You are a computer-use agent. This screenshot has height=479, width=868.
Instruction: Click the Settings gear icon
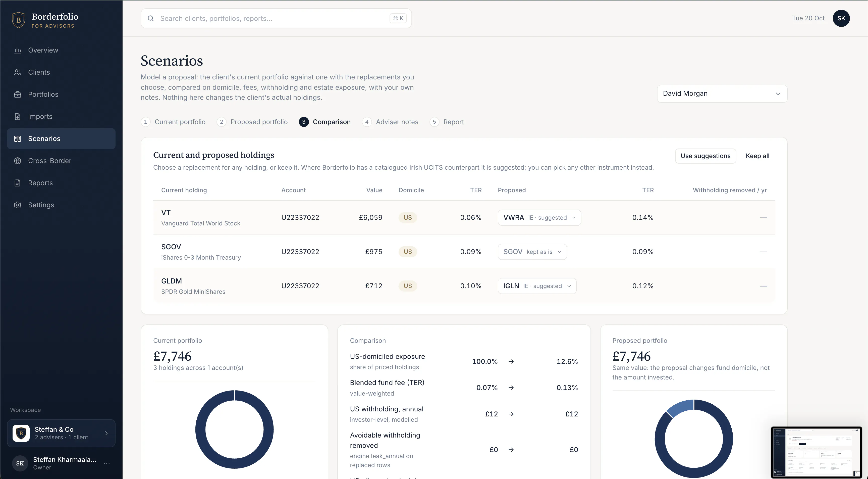[18, 205]
